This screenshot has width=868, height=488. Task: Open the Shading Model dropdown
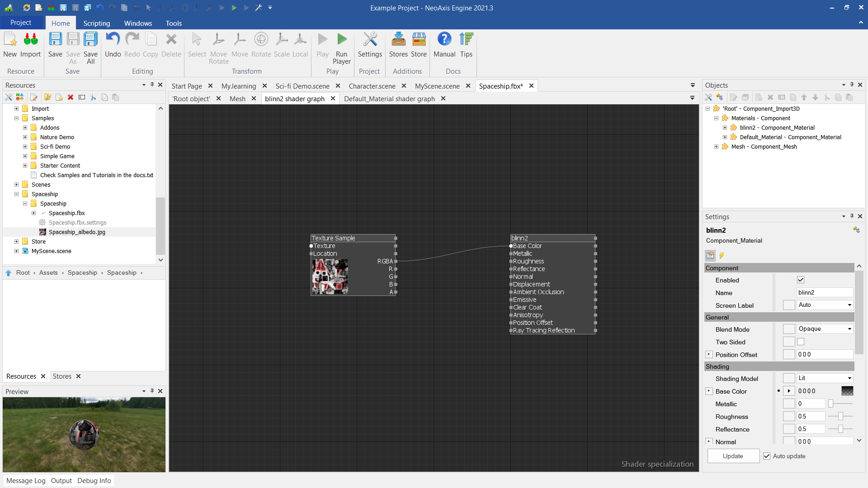coord(825,378)
